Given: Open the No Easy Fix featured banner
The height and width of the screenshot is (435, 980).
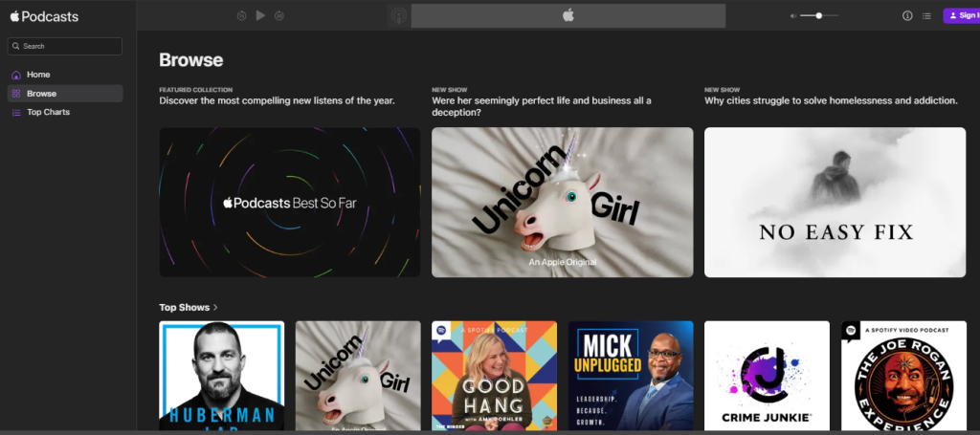Looking at the screenshot, I should click(x=835, y=203).
